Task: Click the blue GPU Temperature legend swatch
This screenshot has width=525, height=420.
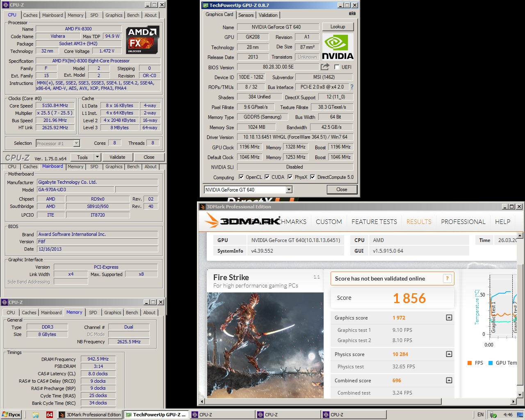Action: point(490,363)
